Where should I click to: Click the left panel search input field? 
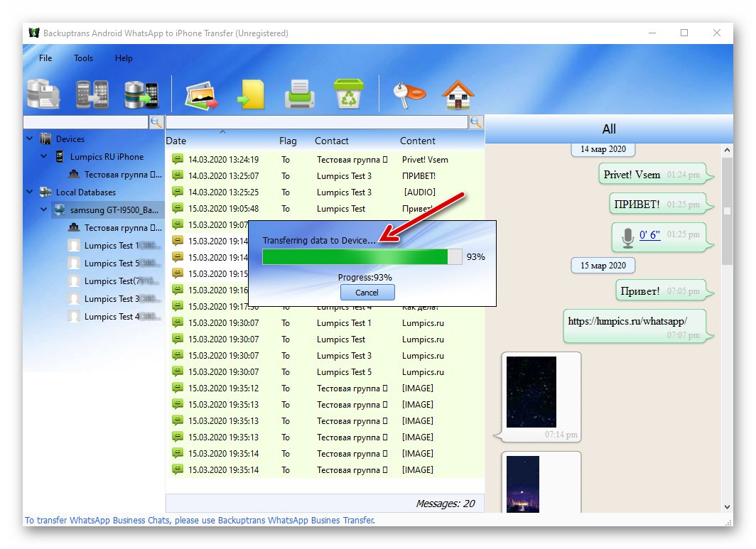coord(86,122)
